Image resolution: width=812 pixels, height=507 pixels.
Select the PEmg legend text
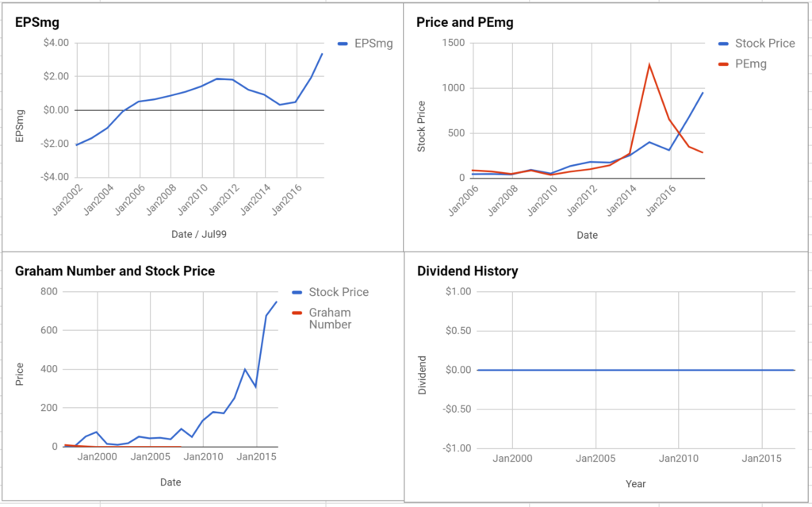pyautogui.click(x=751, y=64)
